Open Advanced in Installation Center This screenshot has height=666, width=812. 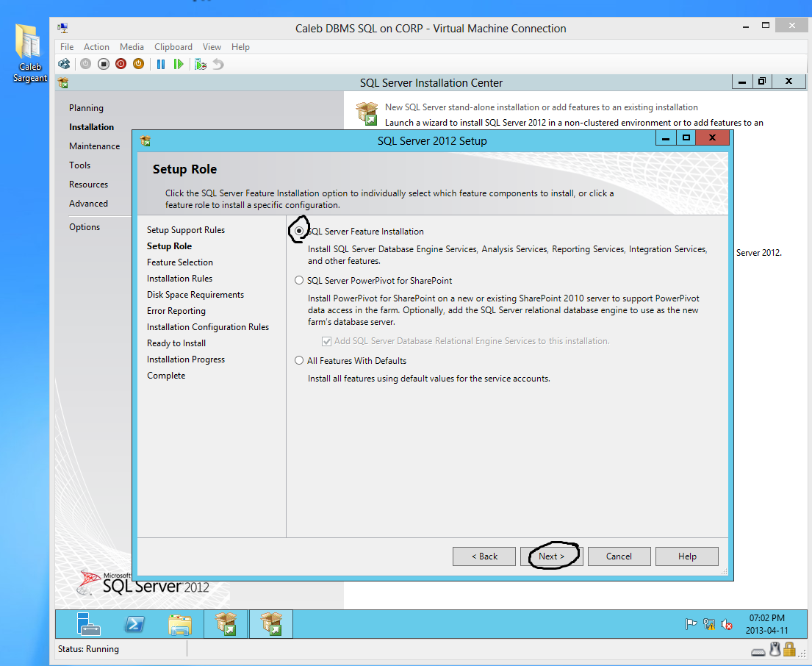pyautogui.click(x=89, y=204)
